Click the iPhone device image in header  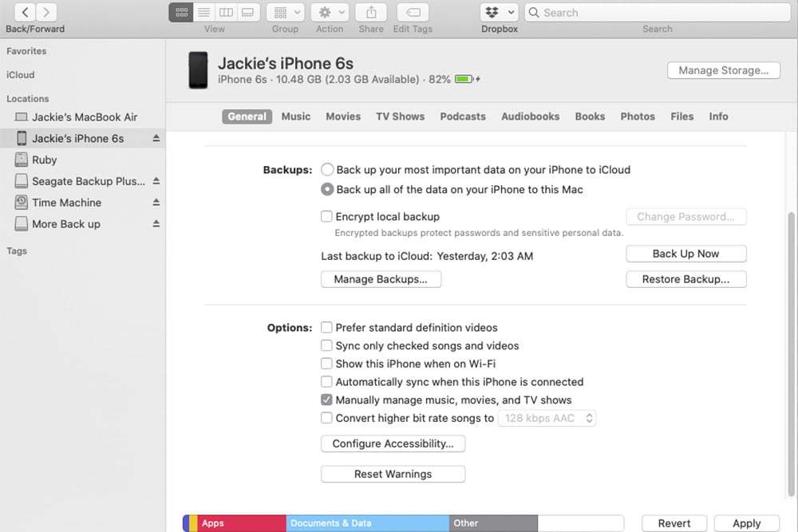[x=198, y=70]
